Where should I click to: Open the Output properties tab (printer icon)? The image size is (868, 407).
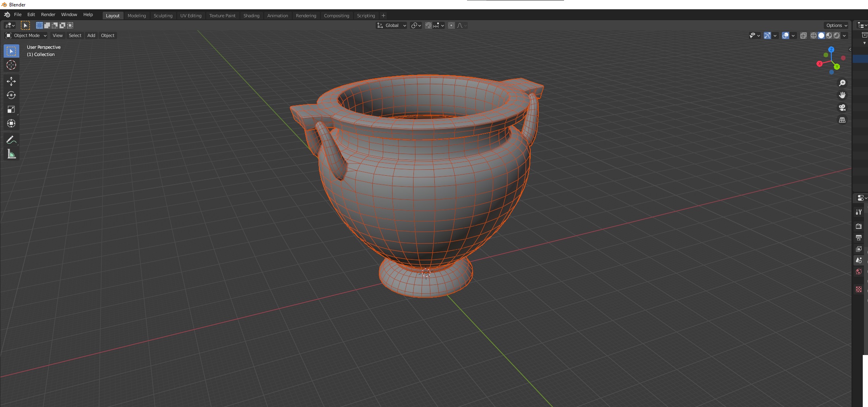tap(859, 238)
